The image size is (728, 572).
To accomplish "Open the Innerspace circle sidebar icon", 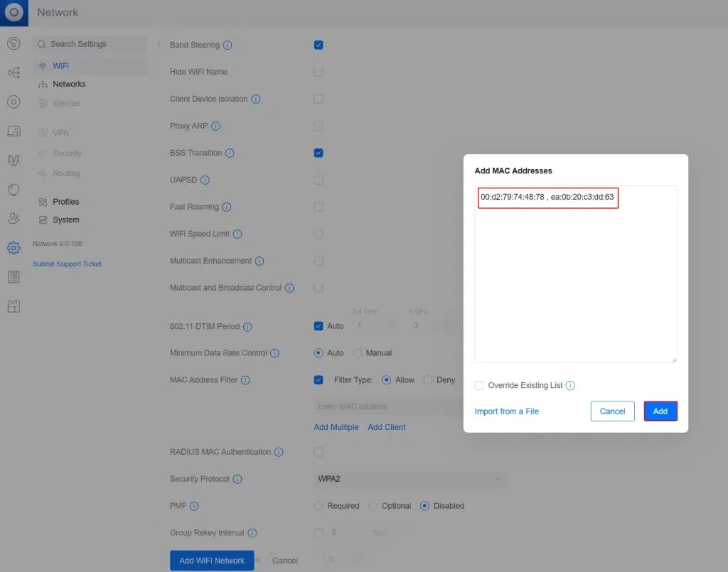I will [x=14, y=190].
